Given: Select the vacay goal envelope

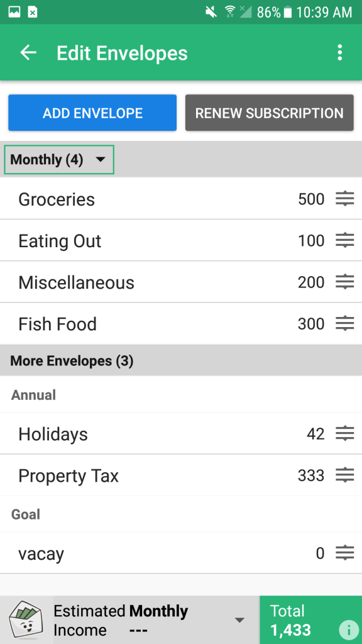Looking at the screenshot, I should 181,553.
